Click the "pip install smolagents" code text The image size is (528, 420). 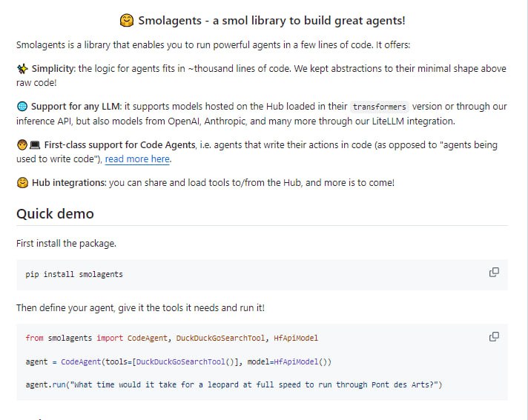[74, 274]
